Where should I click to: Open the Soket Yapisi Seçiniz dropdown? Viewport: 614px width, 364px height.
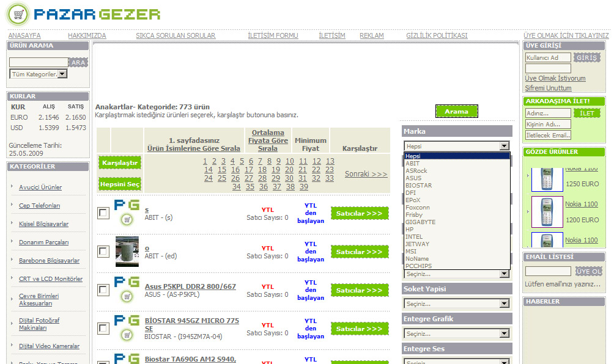tap(457, 304)
